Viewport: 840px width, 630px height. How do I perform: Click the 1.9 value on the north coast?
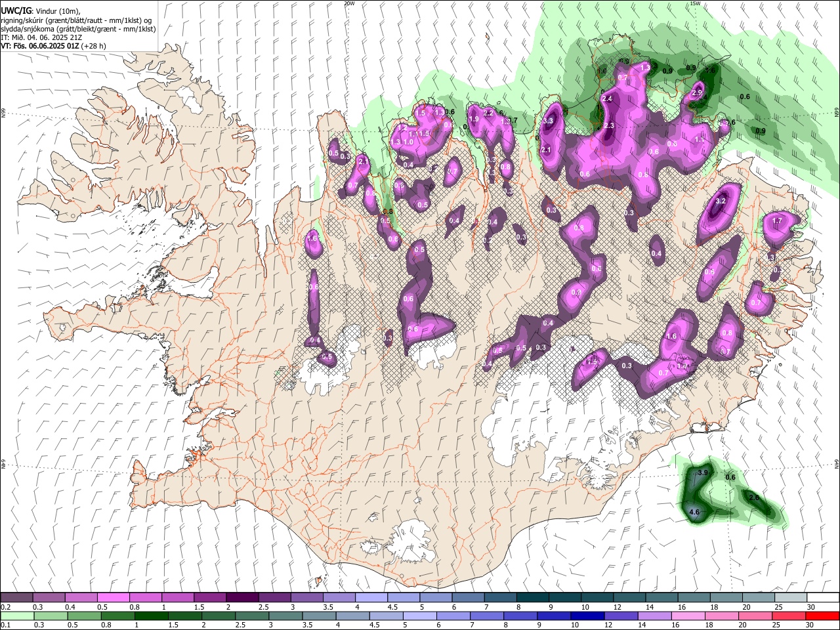(x=474, y=119)
